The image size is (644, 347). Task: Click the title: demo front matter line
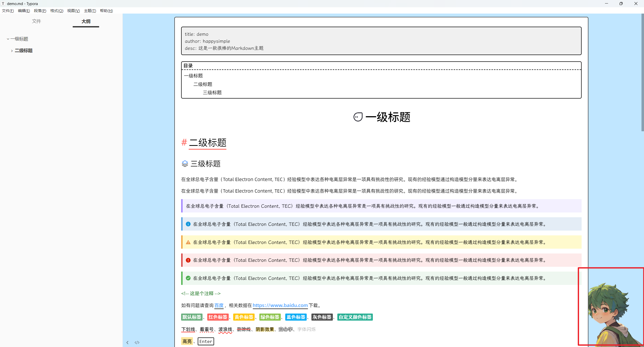coord(196,34)
